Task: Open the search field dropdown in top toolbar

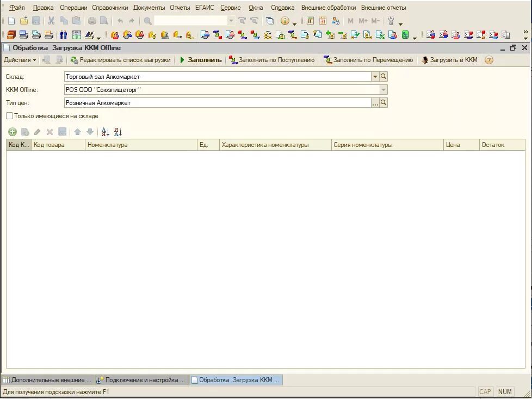Action: [231, 21]
